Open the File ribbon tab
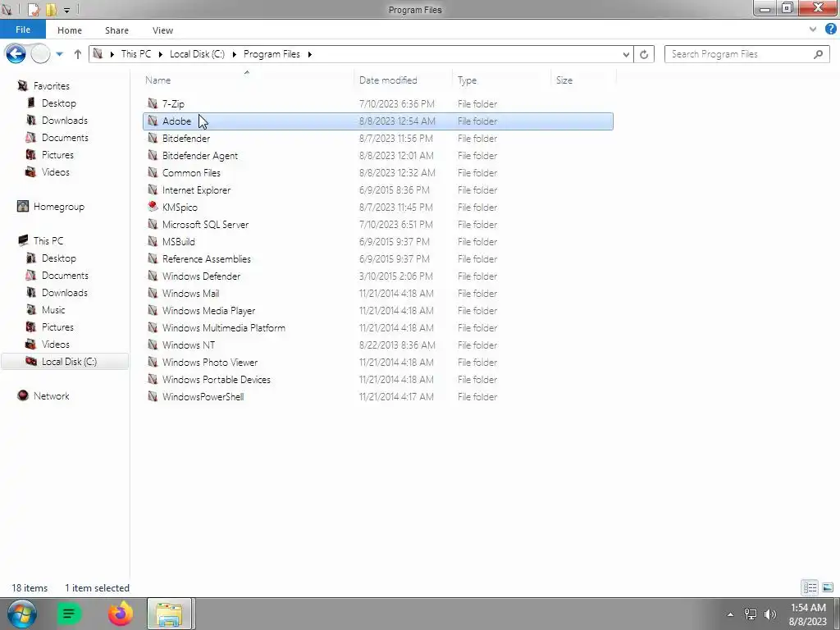 23,30
